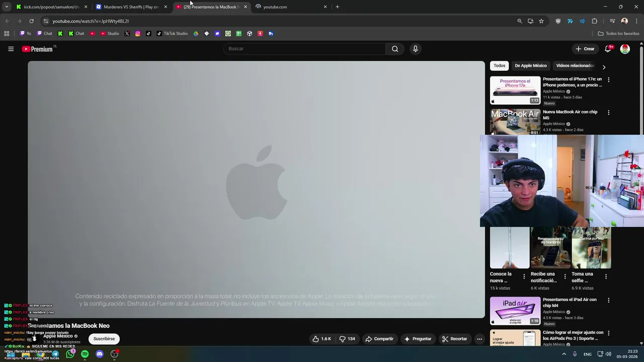Click the shield extension icon
This screenshot has width=644, height=362.
[x=558, y=21]
